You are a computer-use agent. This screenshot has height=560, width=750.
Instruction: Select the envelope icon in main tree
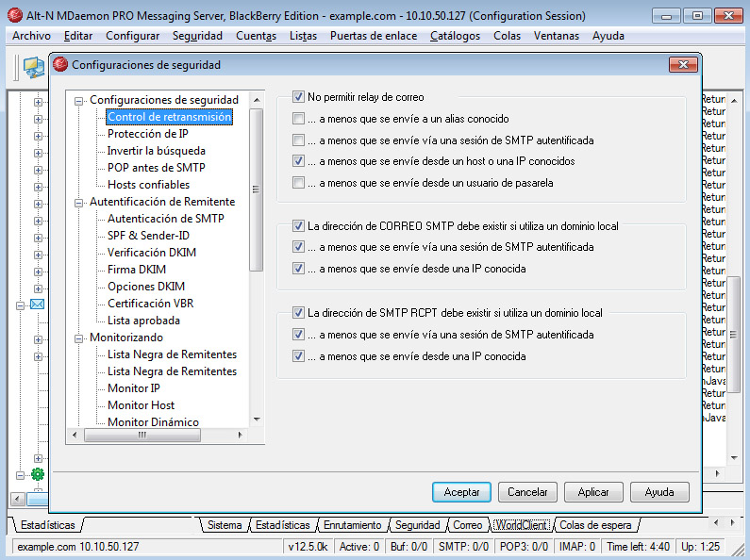coord(38,305)
